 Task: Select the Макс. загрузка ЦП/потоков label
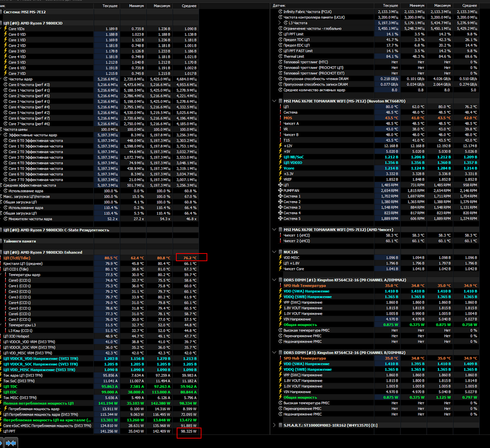click(x=27, y=197)
